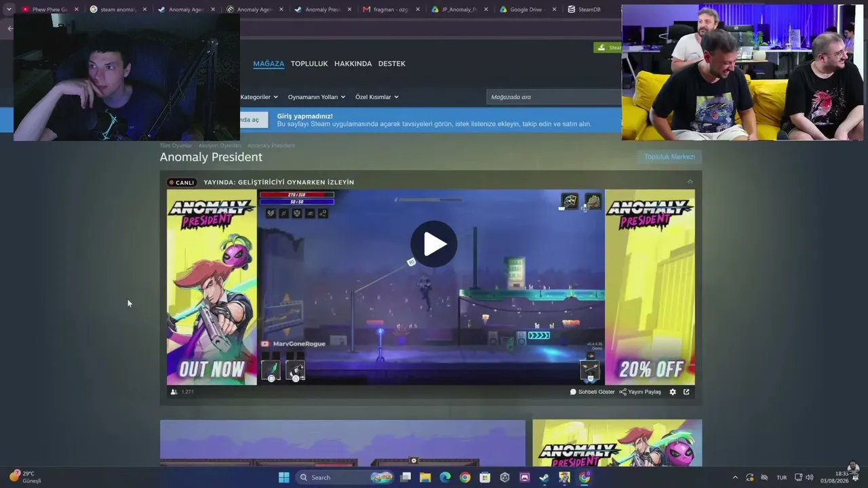This screenshot has width=868, height=488.
Task: Close the Google Drive tab
Action: click(554, 9)
